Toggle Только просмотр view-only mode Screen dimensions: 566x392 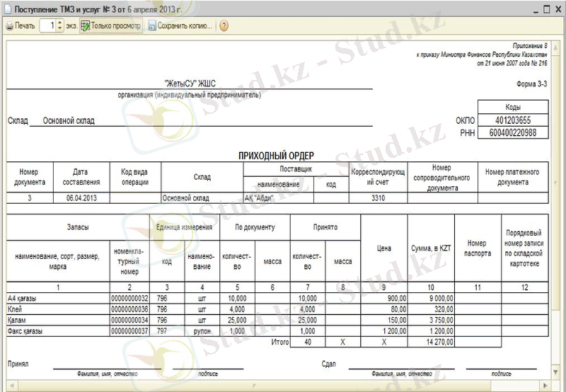[x=111, y=25]
